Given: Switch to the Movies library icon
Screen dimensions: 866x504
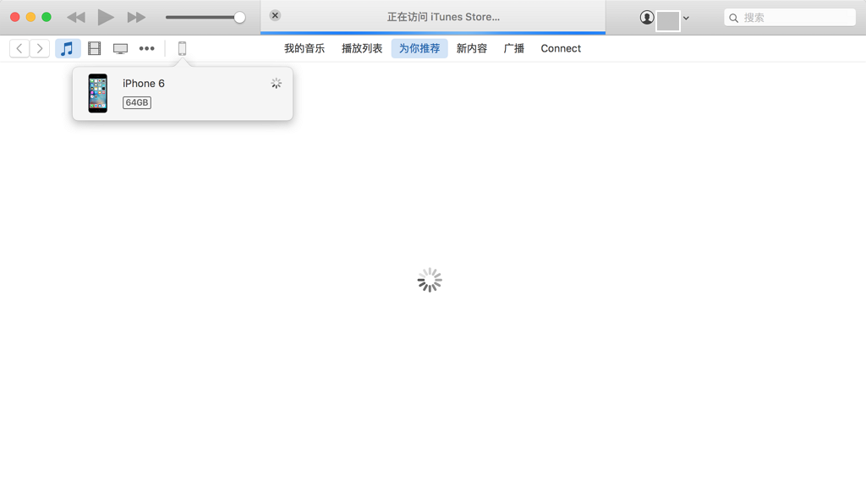Looking at the screenshot, I should click(95, 48).
